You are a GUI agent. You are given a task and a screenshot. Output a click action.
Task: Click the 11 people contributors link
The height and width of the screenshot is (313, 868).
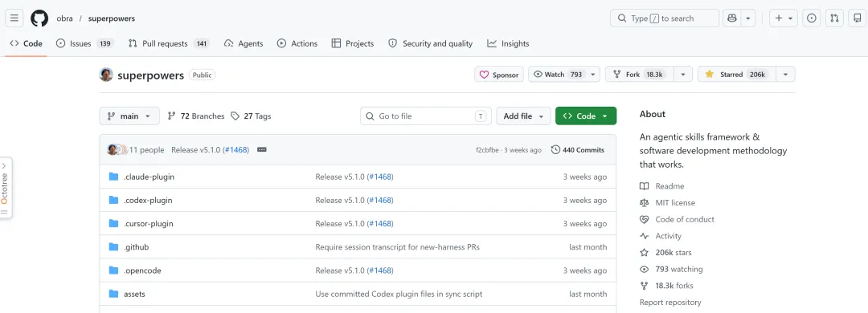click(x=147, y=150)
